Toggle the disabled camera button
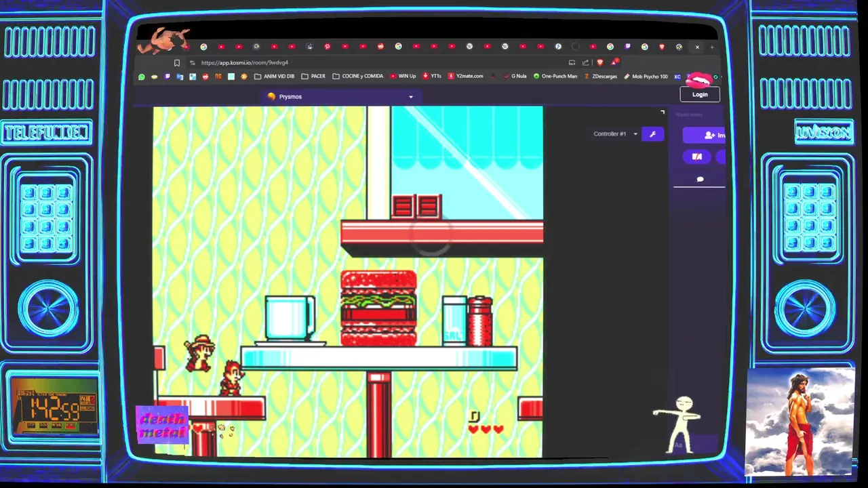The height and width of the screenshot is (488, 868). click(x=697, y=157)
